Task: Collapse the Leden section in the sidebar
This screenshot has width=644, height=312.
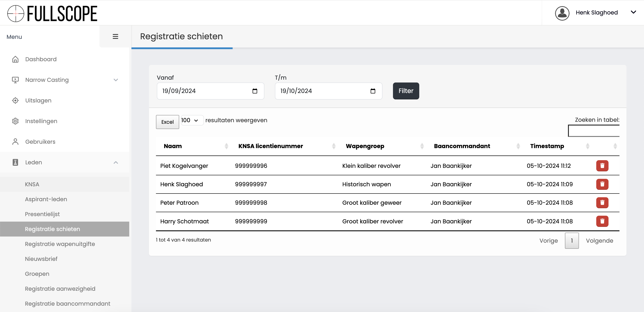Action: 116,162
